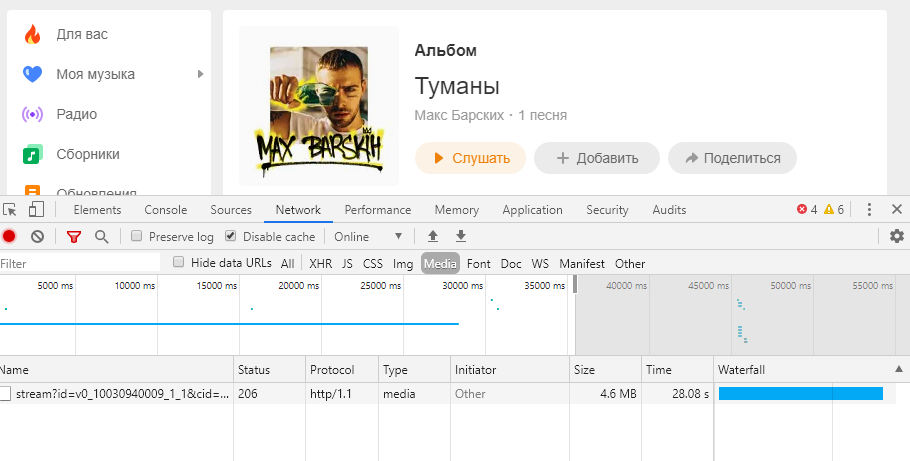Toggle the device toolbar icon

coord(36,210)
